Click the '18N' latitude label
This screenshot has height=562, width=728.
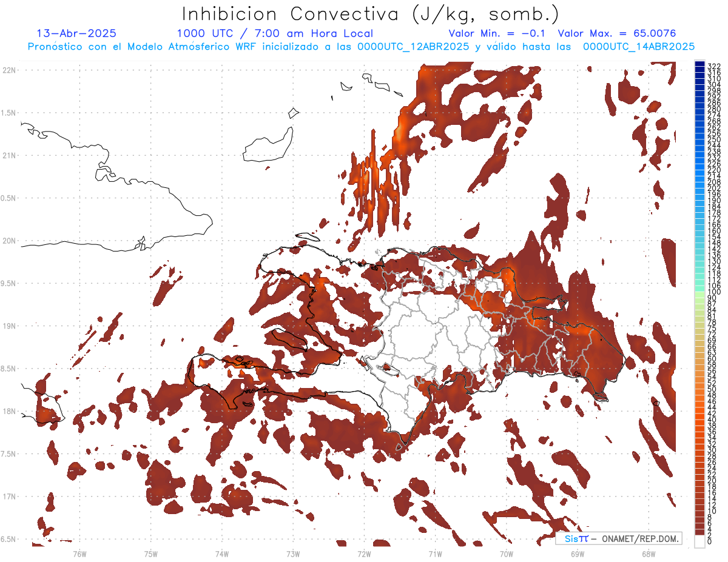point(9,411)
